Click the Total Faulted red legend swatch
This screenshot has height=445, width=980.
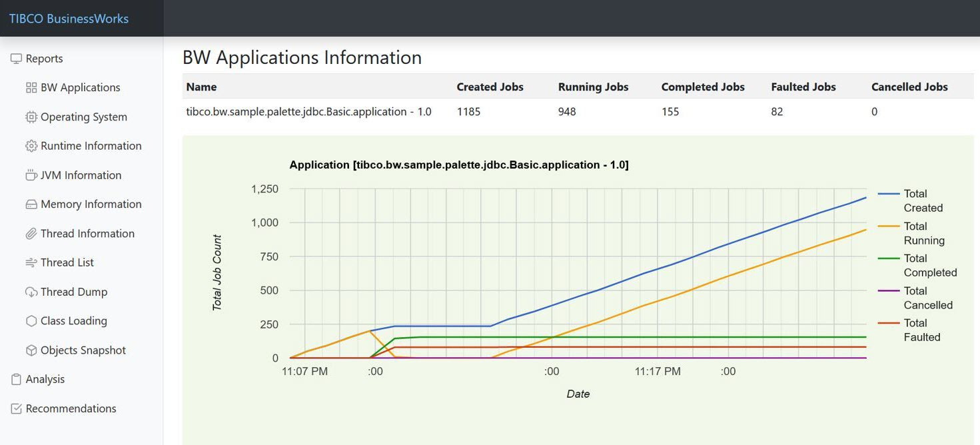click(889, 323)
